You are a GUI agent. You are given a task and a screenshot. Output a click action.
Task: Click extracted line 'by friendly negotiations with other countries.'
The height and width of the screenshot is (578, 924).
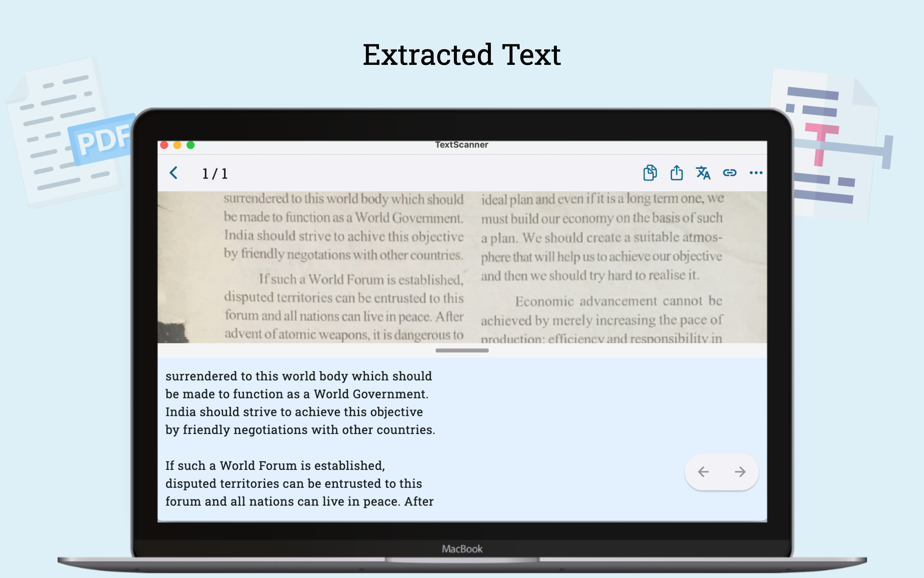tap(300, 430)
